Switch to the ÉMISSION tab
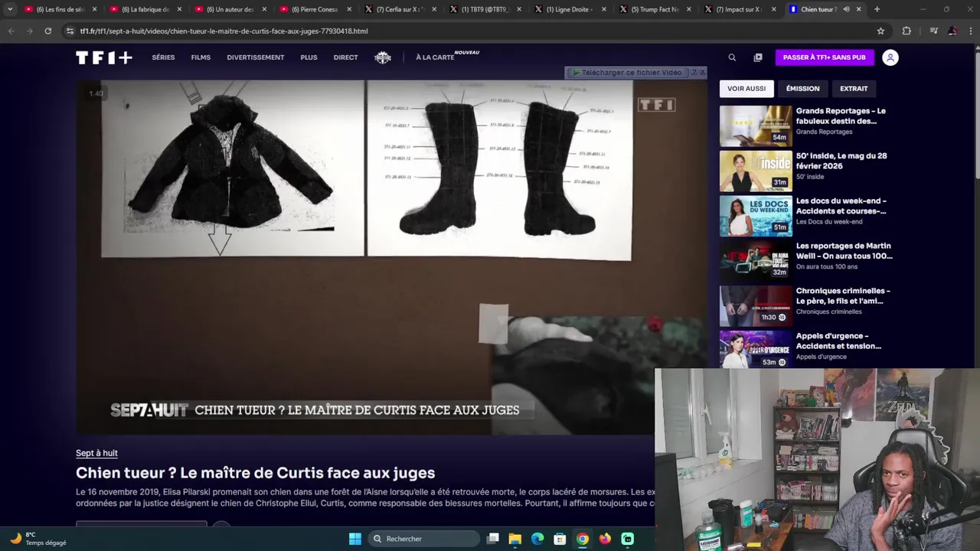980x551 pixels. click(x=802, y=89)
